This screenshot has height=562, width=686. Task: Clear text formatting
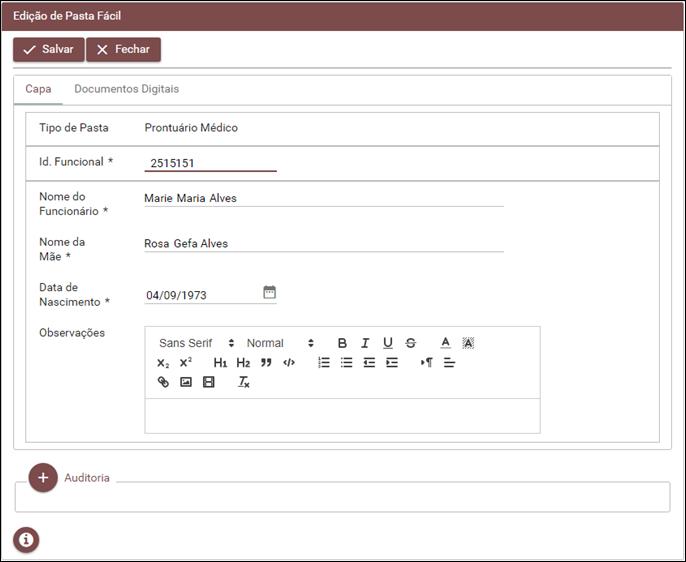244,382
